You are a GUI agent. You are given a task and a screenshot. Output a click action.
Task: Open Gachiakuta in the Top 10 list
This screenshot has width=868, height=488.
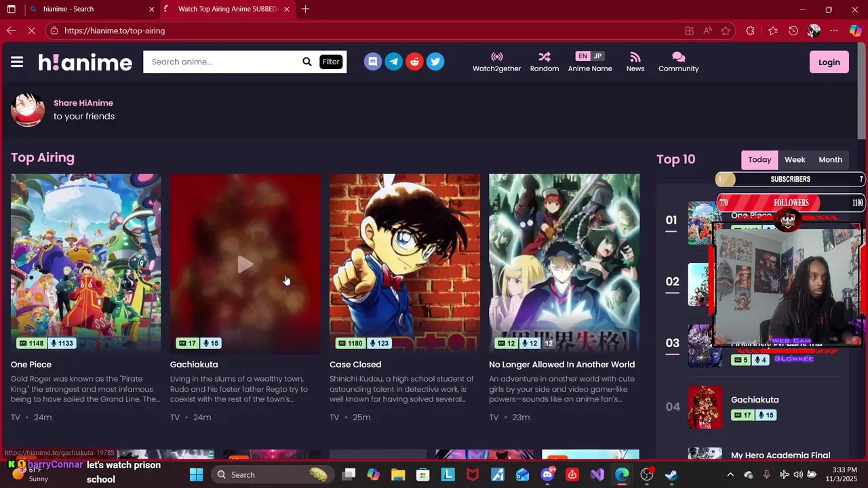click(755, 400)
